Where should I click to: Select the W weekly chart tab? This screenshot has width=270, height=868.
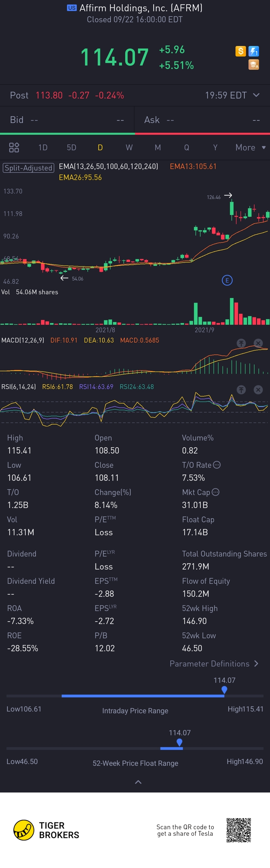click(x=129, y=147)
